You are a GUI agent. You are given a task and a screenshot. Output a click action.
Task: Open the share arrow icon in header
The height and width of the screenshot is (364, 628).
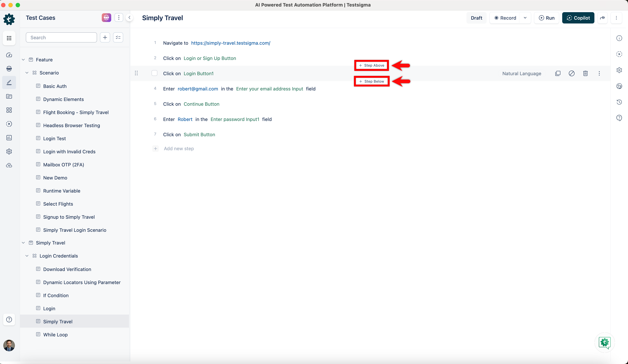pyautogui.click(x=602, y=18)
